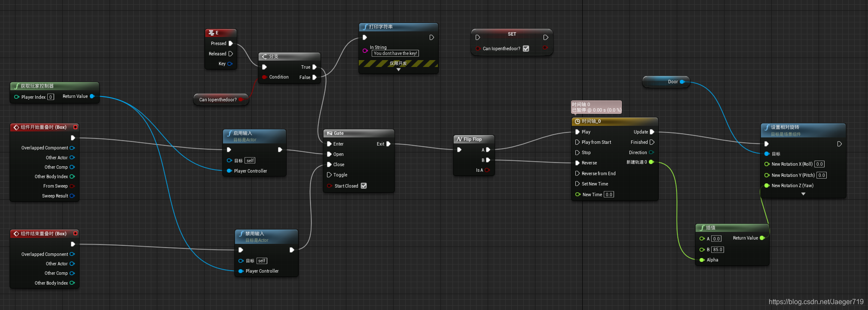868x310 pixels.
Task: Click exec pin of 组件结束重叠时 (Box) event
Action: [x=73, y=244]
